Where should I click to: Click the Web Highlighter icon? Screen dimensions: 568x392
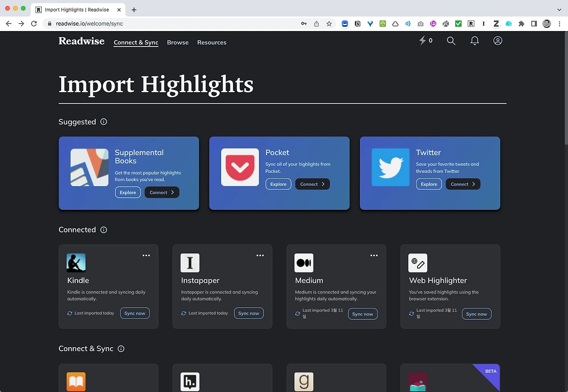click(418, 263)
